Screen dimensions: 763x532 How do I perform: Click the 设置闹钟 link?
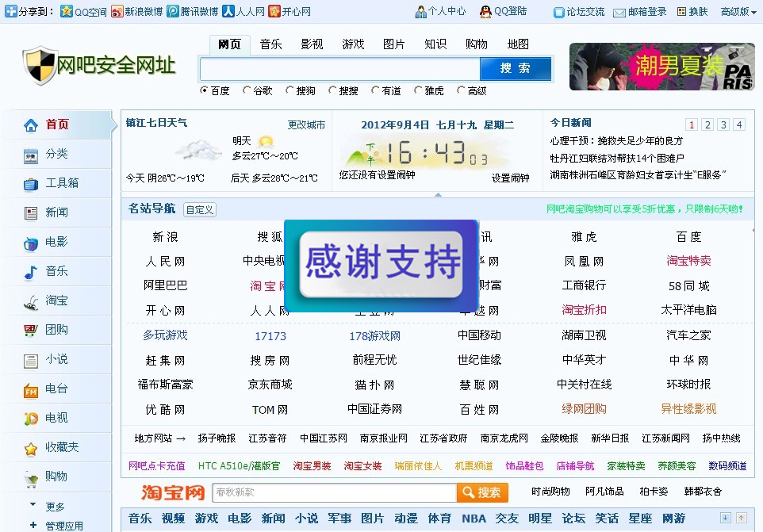pos(511,178)
